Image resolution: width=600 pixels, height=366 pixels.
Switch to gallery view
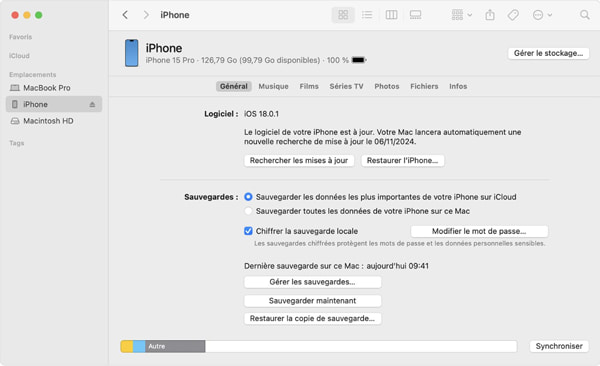click(x=415, y=15)
